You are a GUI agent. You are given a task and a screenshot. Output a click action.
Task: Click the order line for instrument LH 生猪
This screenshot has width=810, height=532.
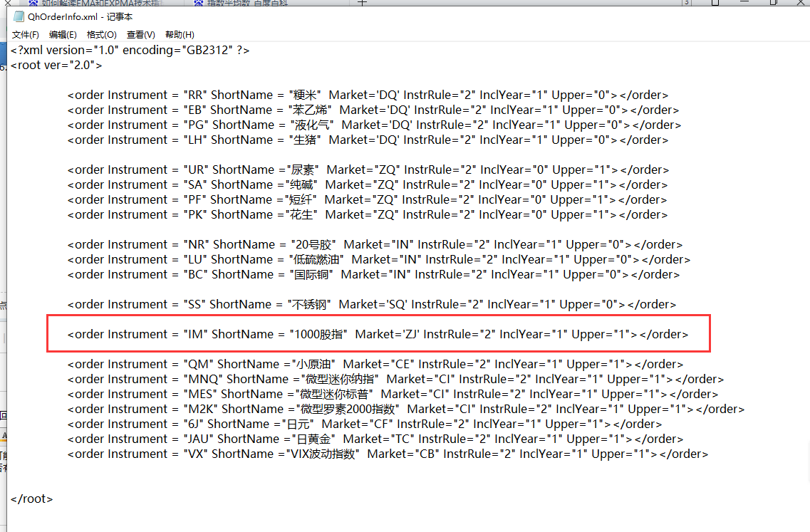(x=368, y=140)
